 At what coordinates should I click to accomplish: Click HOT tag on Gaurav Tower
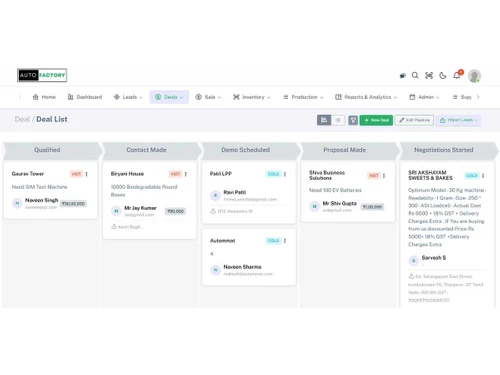76,174
